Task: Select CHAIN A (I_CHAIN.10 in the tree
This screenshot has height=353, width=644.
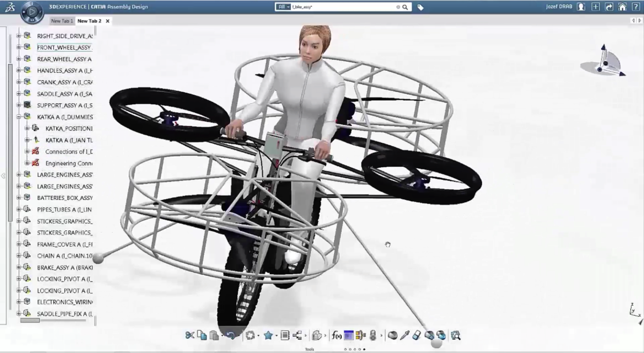Action: point(64,256)
